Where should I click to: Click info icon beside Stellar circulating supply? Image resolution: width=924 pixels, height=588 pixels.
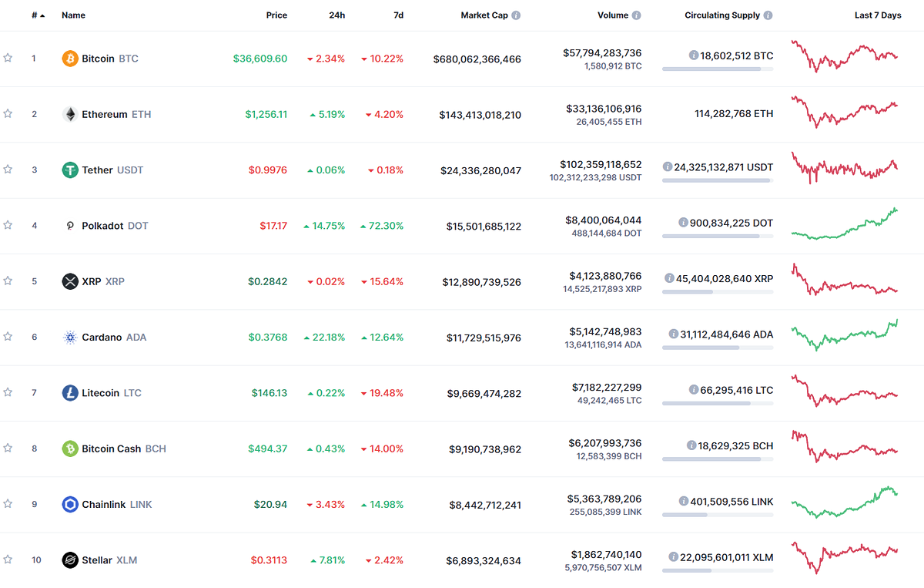point(674,557)
